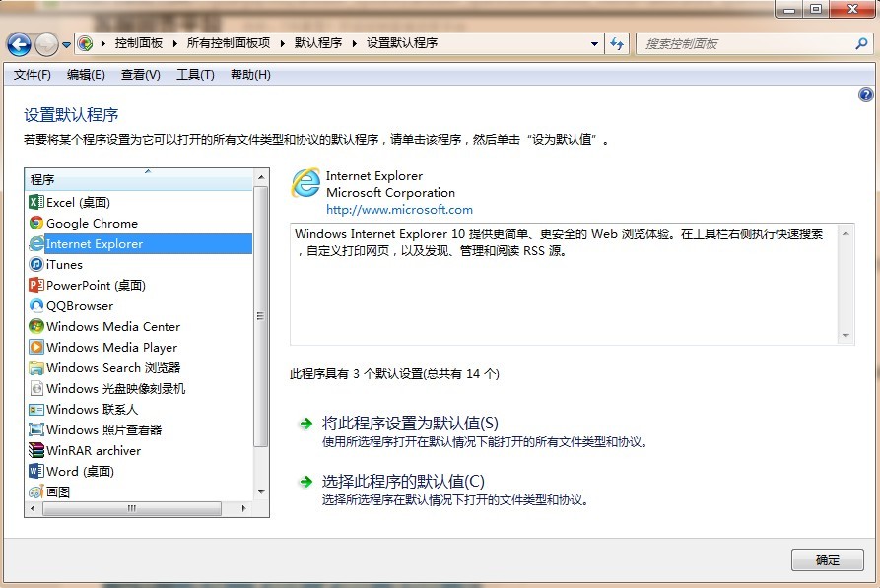This screenshot has height=588, width=880.
Task: Expand breadcrumb arrow after 默认程序
Action: (x=355, y=43)
